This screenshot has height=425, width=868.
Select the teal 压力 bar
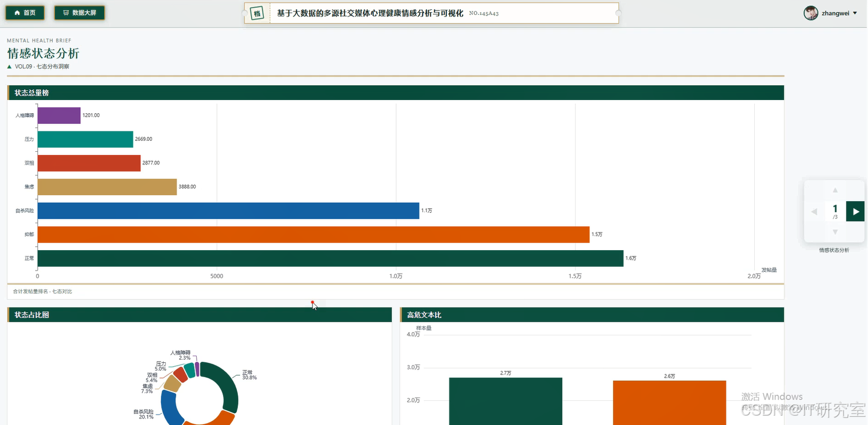(85, 139)
